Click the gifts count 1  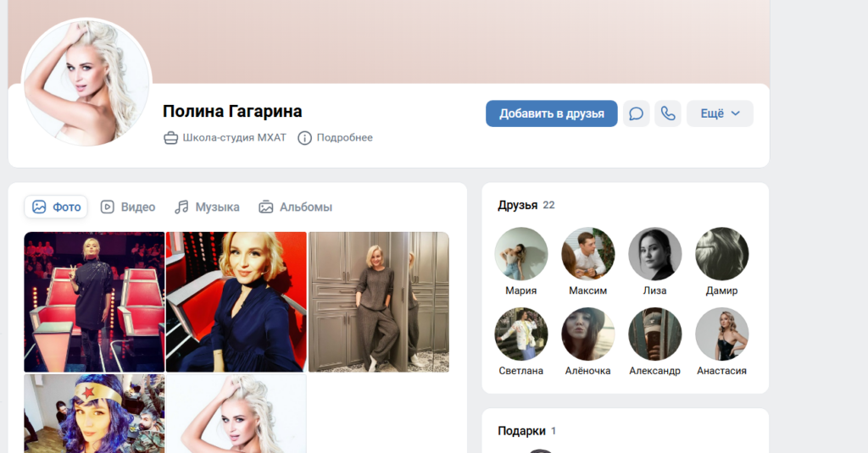tap(554, 431)
